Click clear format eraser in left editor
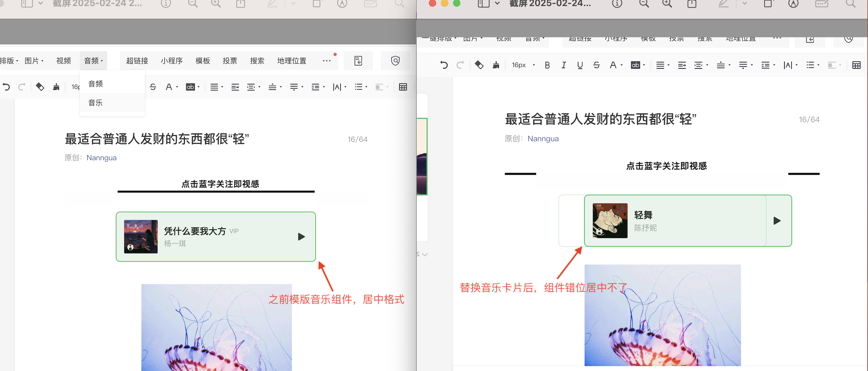This screenshot has width=868, height=371. coord(40,87)
